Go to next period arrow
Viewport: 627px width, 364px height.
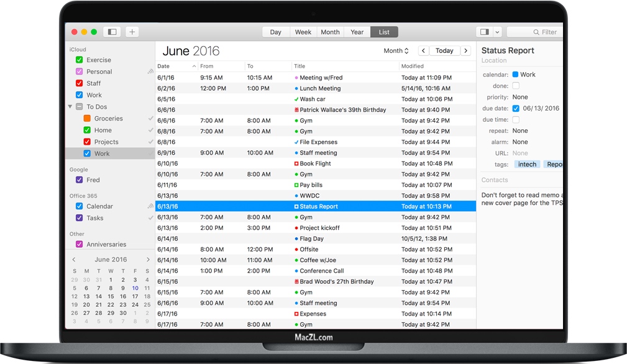click(465, 51)
